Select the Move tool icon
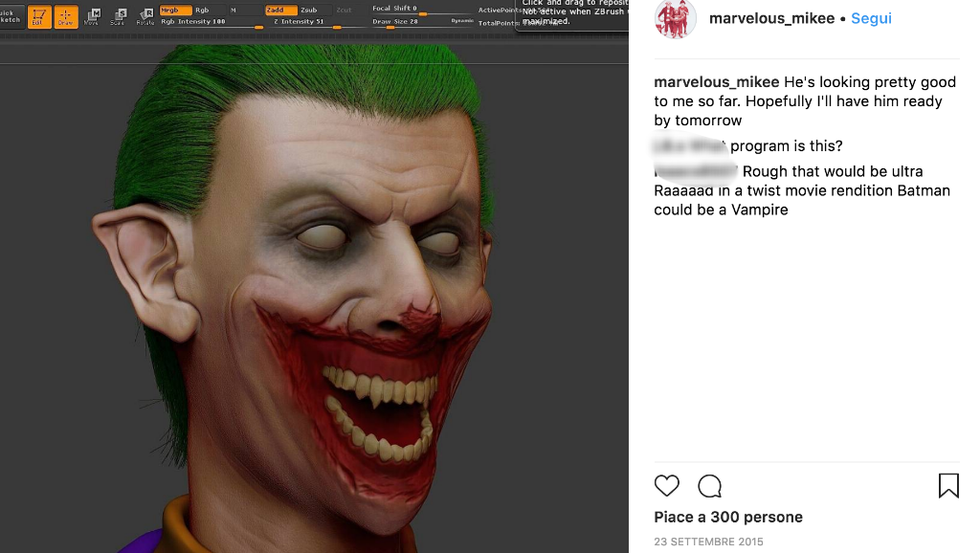Viewport: 980px width, 553px height. [x=93, y=16]
